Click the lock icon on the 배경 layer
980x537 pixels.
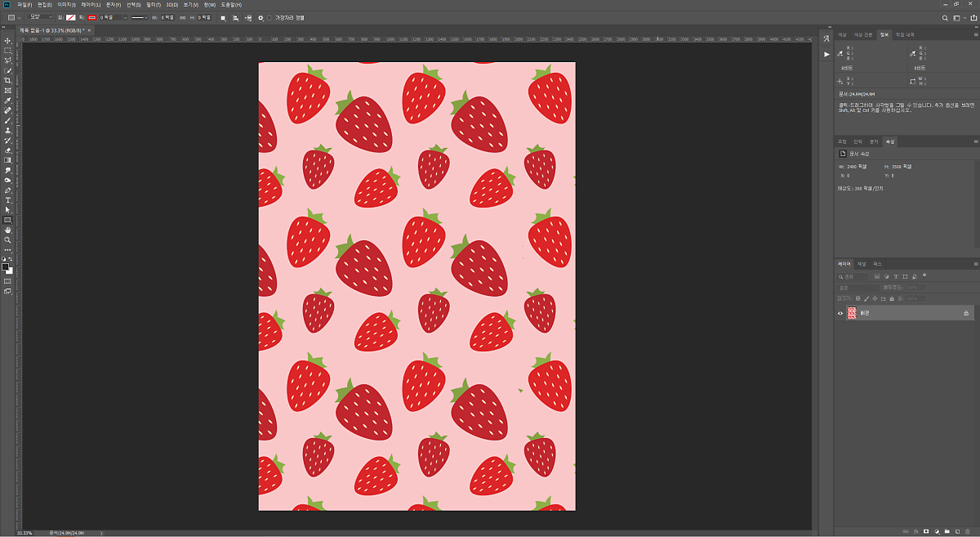coord(966,313)
